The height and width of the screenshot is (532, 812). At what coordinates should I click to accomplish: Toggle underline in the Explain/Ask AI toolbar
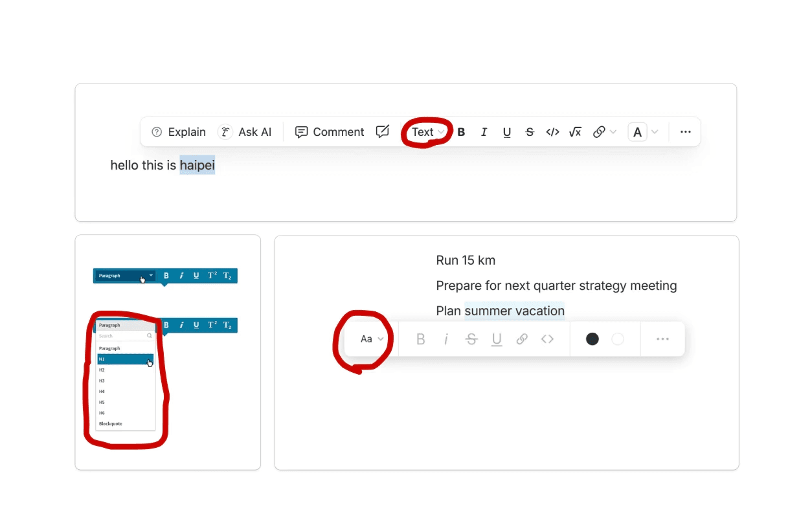click(507, 132)
